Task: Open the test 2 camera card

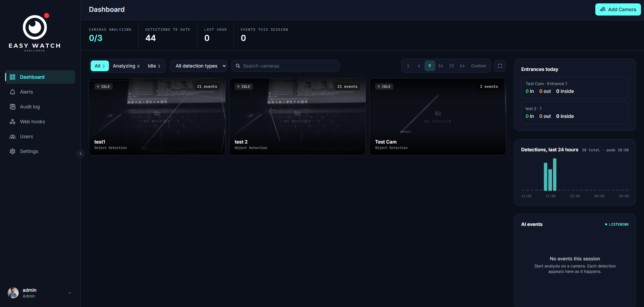Action: pos(297,117)
